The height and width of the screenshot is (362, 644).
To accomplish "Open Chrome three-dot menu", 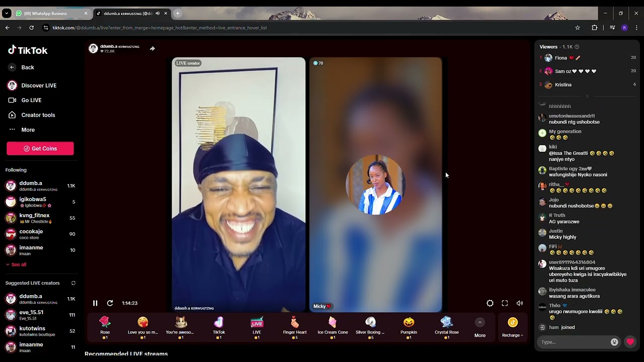I will [636, 28].
